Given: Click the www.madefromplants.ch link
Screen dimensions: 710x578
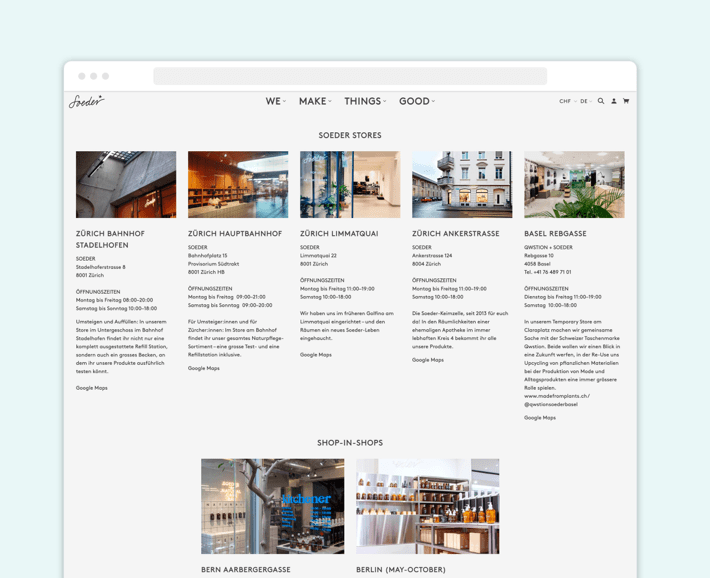Looking at the screenshot, I should pyautogui.click(x=557, y=396).
